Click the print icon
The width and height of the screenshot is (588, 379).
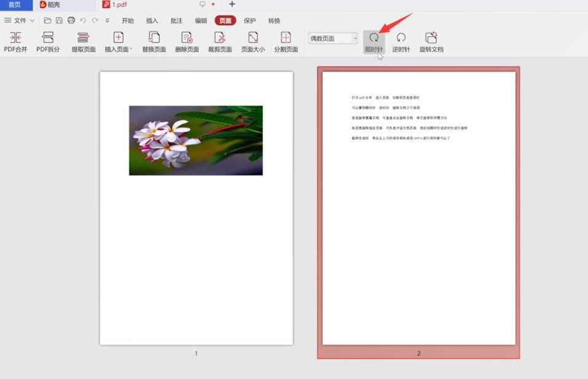[x=71, y=20]
